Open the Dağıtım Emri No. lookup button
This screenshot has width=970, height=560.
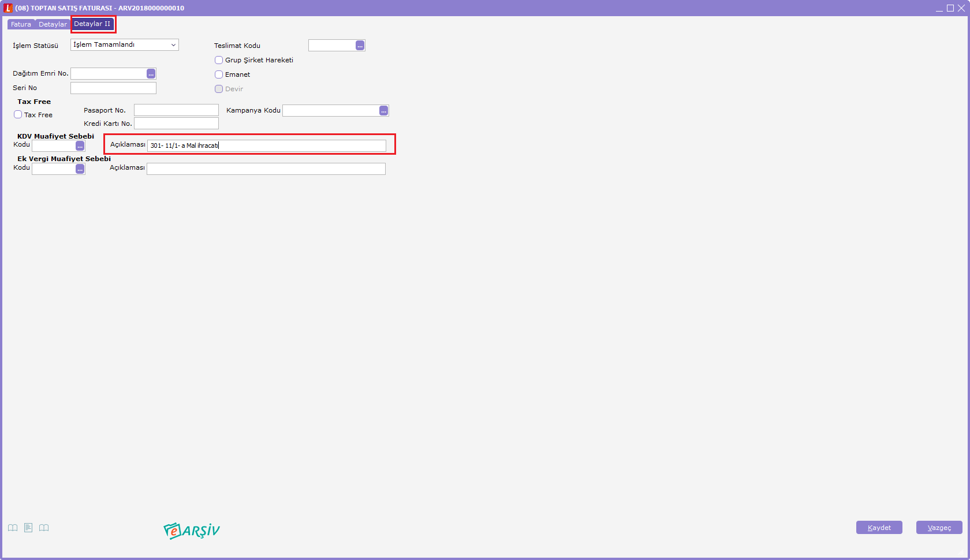pos(151,74)
